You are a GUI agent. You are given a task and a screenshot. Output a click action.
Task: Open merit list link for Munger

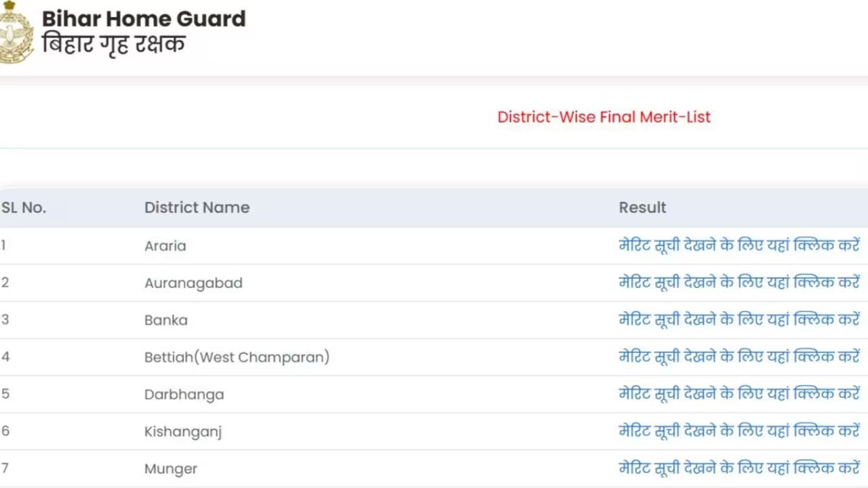(x=739, y=468)
